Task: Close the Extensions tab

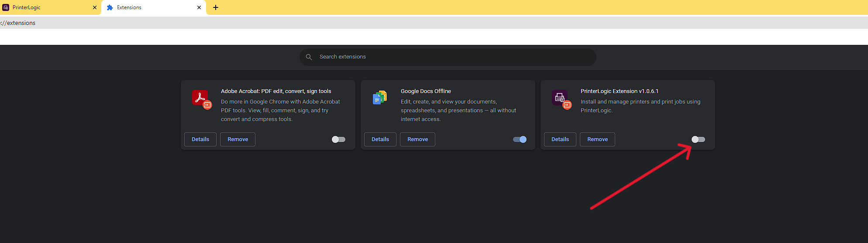Action: click(x=199, y=7)
